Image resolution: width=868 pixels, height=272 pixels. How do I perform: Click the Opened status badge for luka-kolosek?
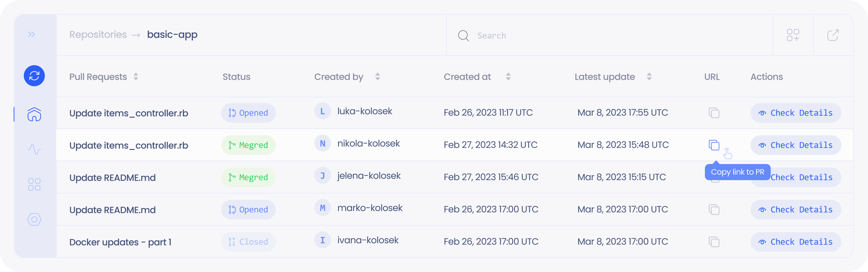pyautogui.click(x=248, y=113)
